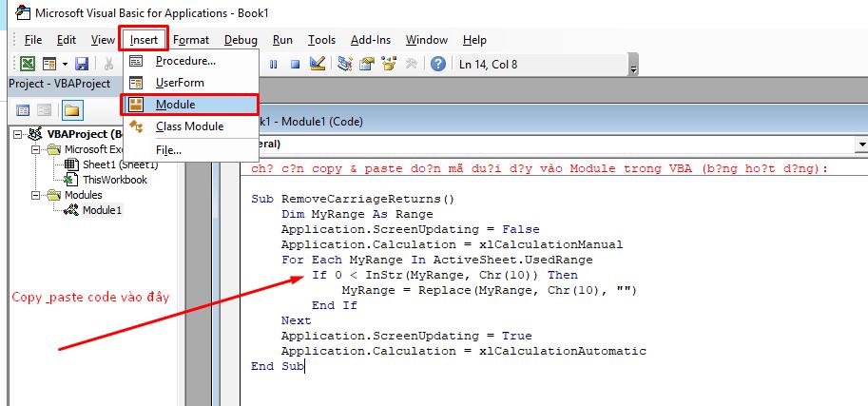Open the Format menu

(191, 40)
